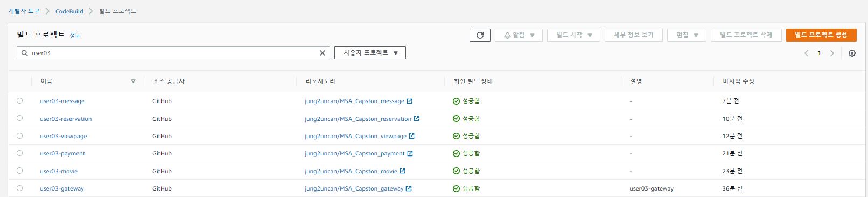
Task: Click page number 1
Action: (x=819, y=53)
